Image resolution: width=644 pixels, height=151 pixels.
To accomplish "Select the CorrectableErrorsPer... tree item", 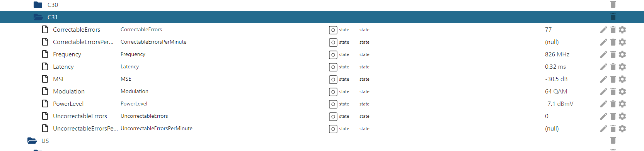I will point(83,42).
